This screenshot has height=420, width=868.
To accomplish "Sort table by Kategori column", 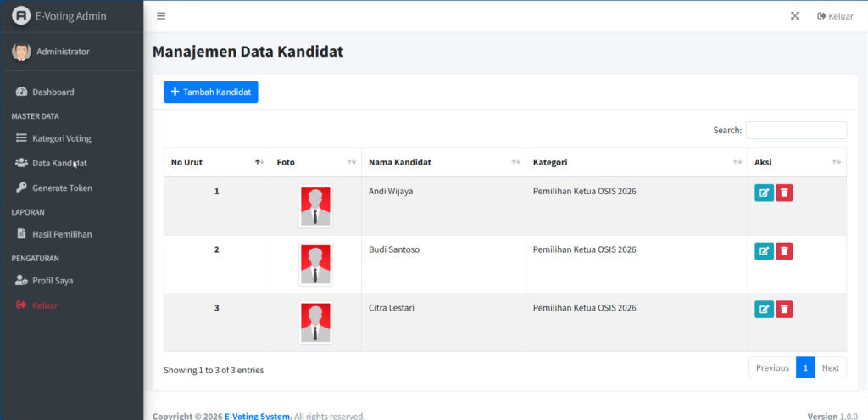I will (636, 162).
